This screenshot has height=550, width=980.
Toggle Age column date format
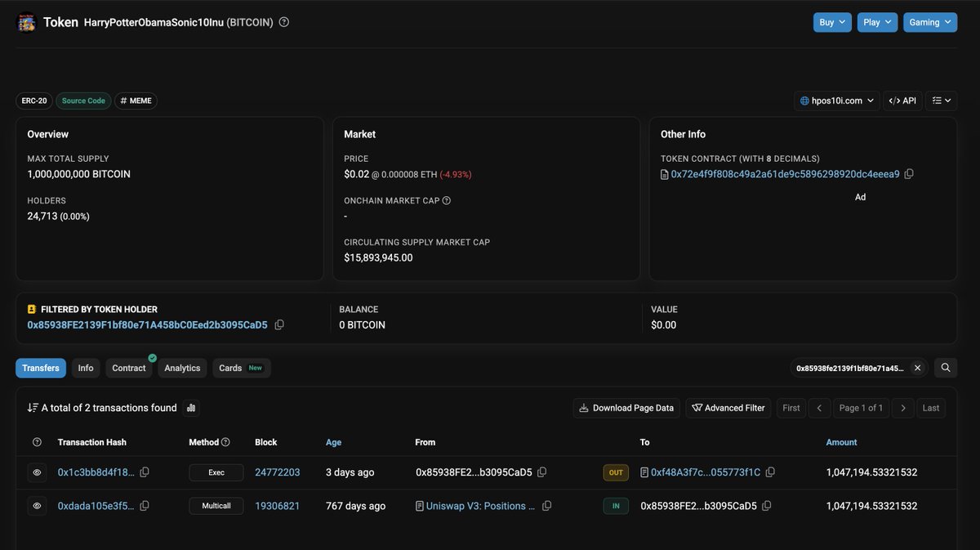pos(334,442)
